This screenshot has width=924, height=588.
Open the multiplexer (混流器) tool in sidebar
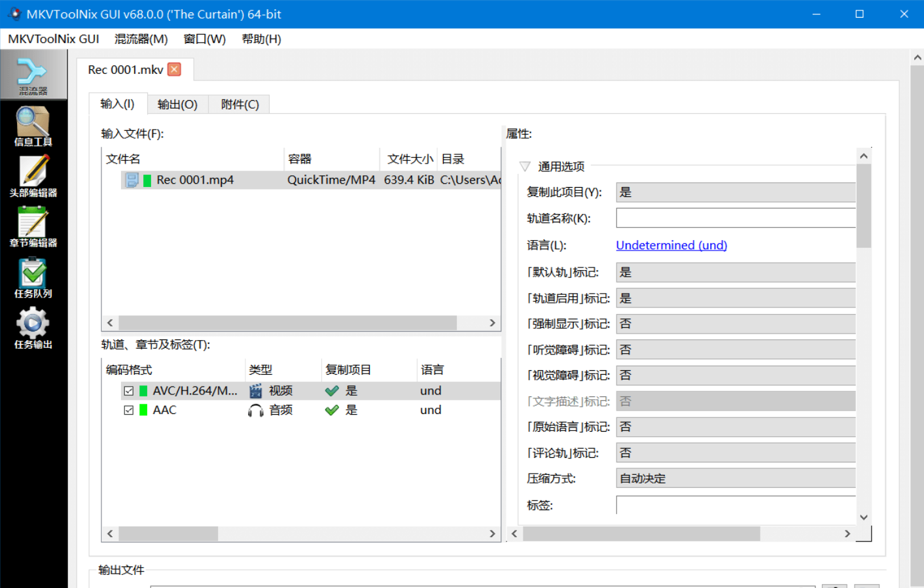[x=33, y=75]
